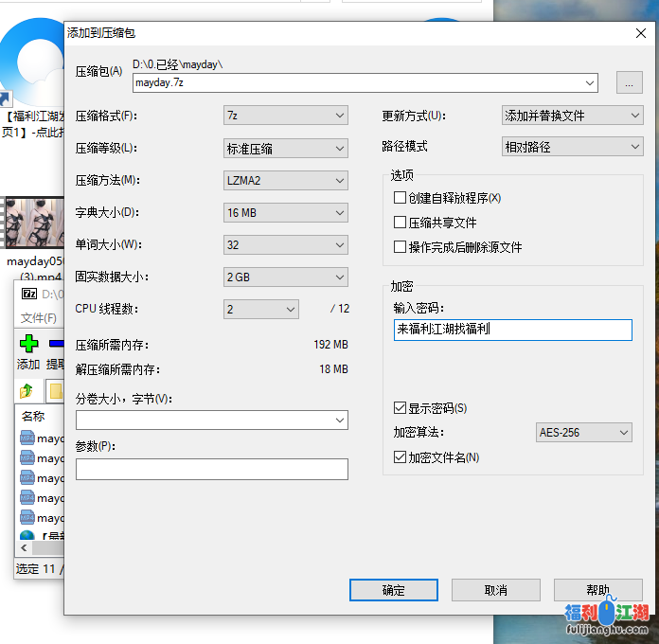Uncheck the 显示密码 checkbox
659x644 pixels.
tap(400, 408)
